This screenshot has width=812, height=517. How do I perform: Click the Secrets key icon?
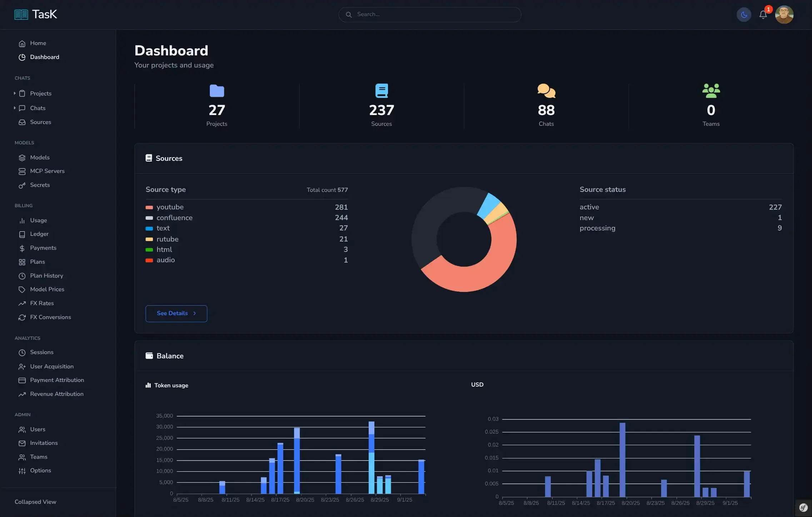22,185
